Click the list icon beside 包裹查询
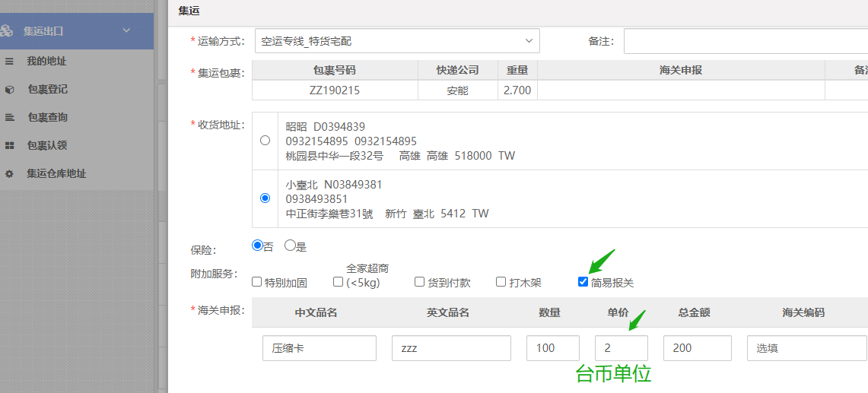Image resolution: width=868 pixels, height=393 pixels. (9, 117)
